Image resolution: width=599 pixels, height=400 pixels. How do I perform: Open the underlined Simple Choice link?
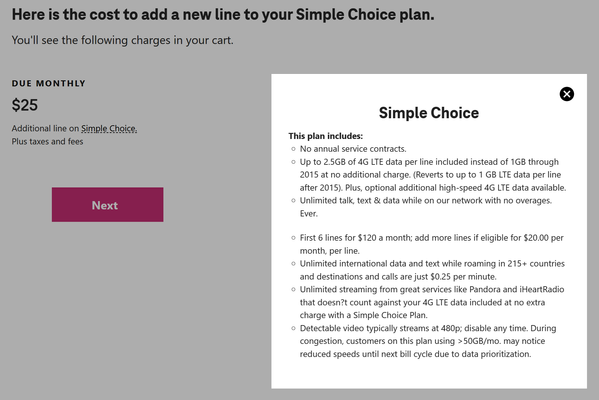109,128
